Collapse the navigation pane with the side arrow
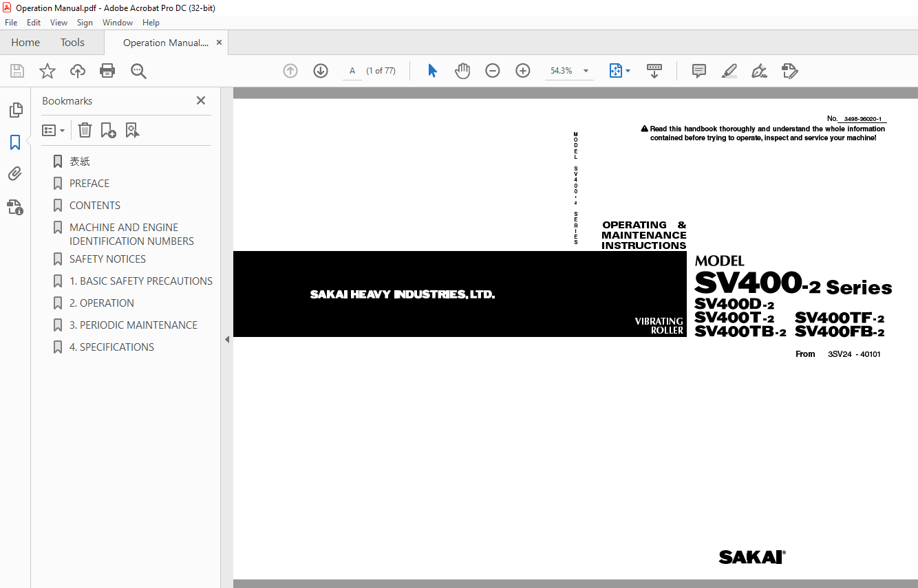The width and height of the screenshot is (918, 588). (x=227, y=339)
